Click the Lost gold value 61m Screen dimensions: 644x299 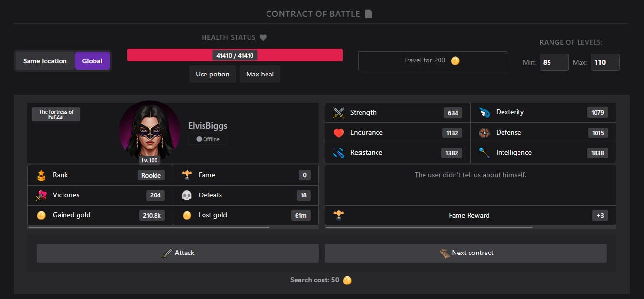(x=301, y=215)
